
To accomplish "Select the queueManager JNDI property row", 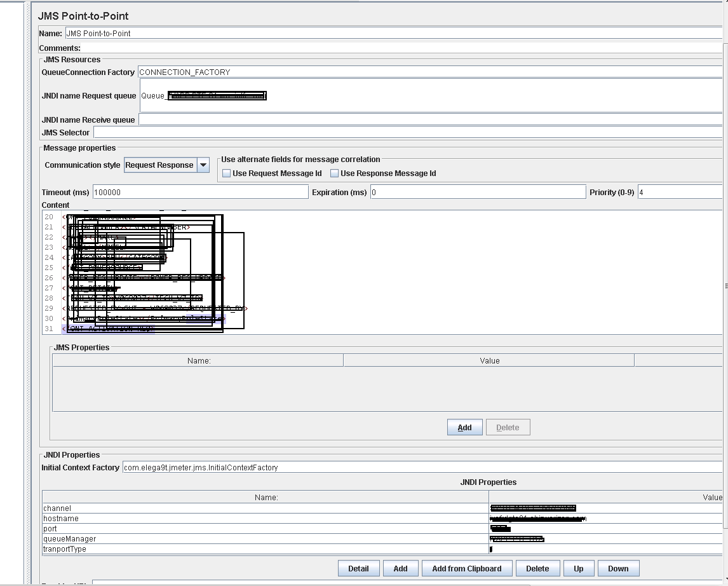I will click(191, 538).
